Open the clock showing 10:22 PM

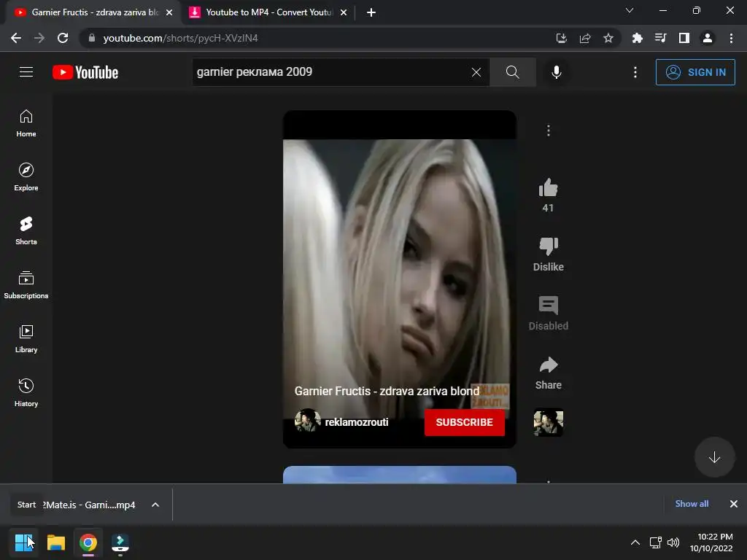(x=712, y=542)
